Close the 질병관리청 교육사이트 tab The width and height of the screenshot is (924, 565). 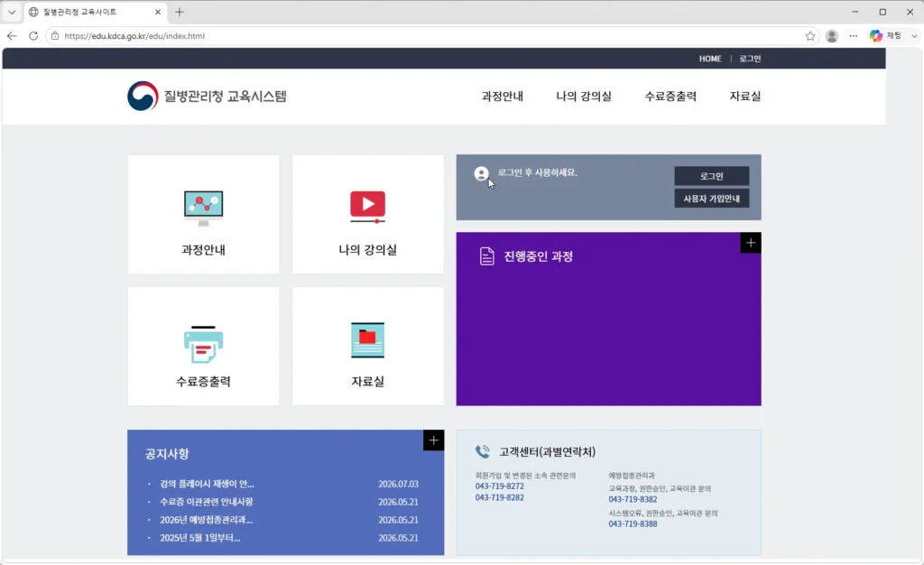(157, 12)
